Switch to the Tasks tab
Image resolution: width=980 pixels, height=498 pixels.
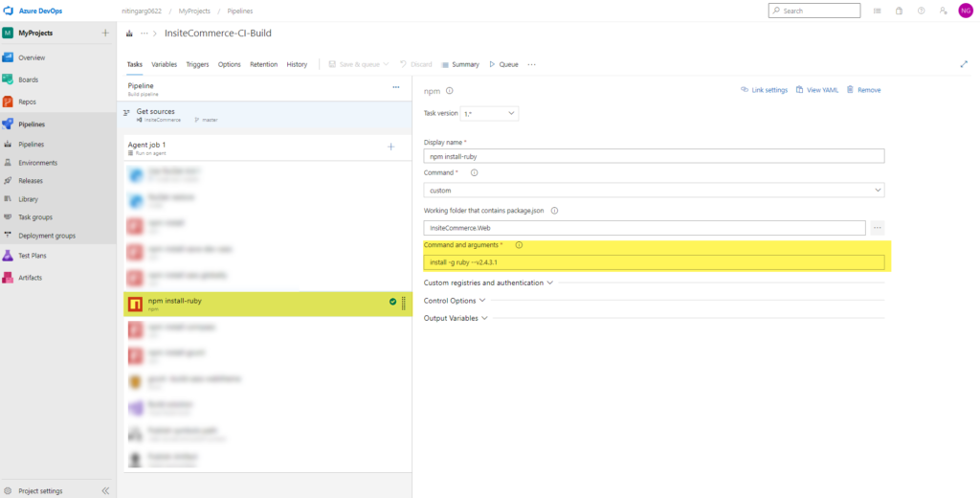[134, 64]
